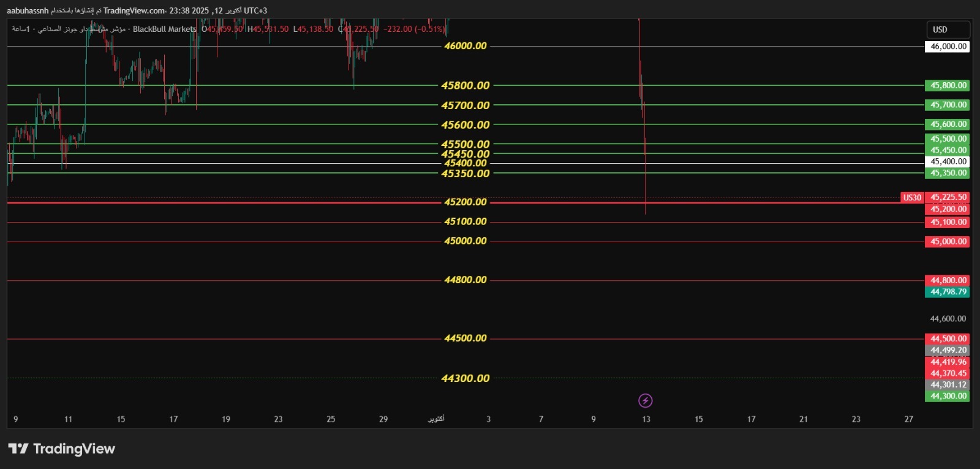Viewport: 980px width, 469px height.
Task: Select the white 45,400.00 price axis label
Action: click(948, 162)
